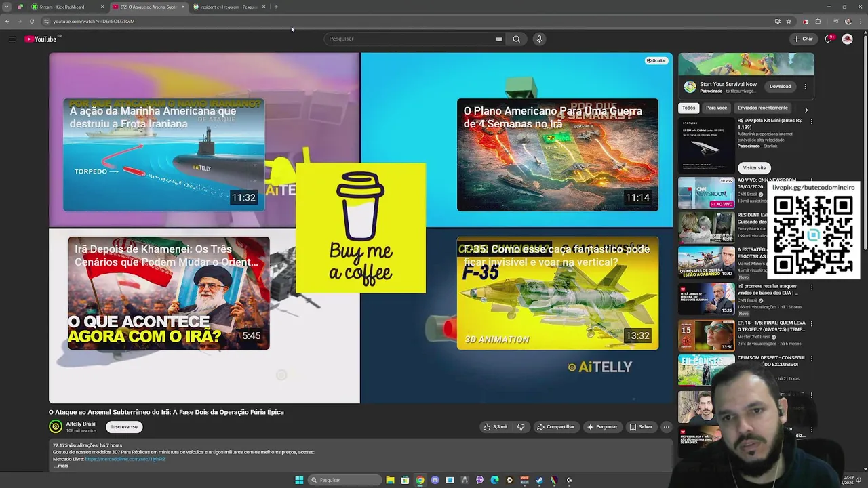Bookmark this page with the star
Image resolution: width=868 pixels, height=488 pixels.
[789, 21]
